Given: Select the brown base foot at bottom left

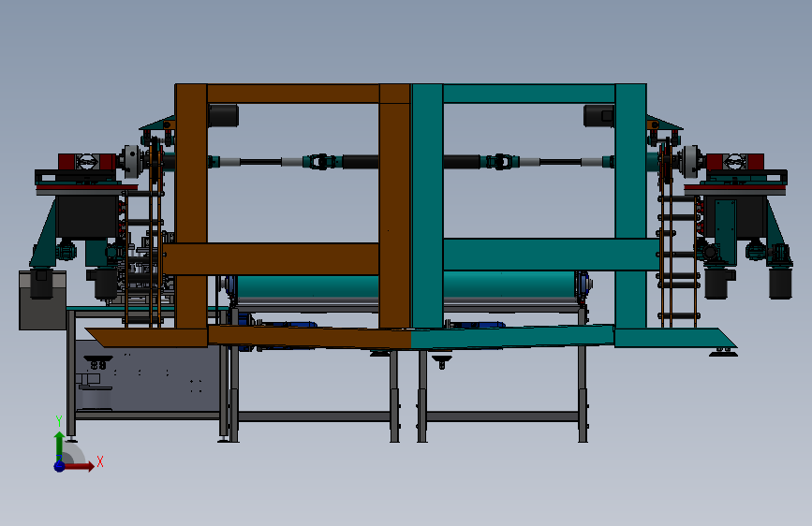Looking at the screenshot, I should [x=146, y=337].
